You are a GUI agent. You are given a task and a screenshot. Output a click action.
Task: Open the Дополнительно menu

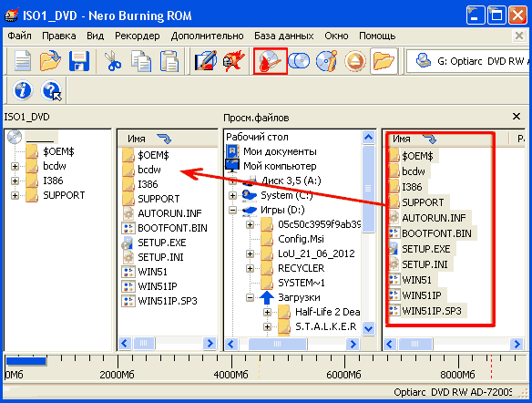[208, 36]
